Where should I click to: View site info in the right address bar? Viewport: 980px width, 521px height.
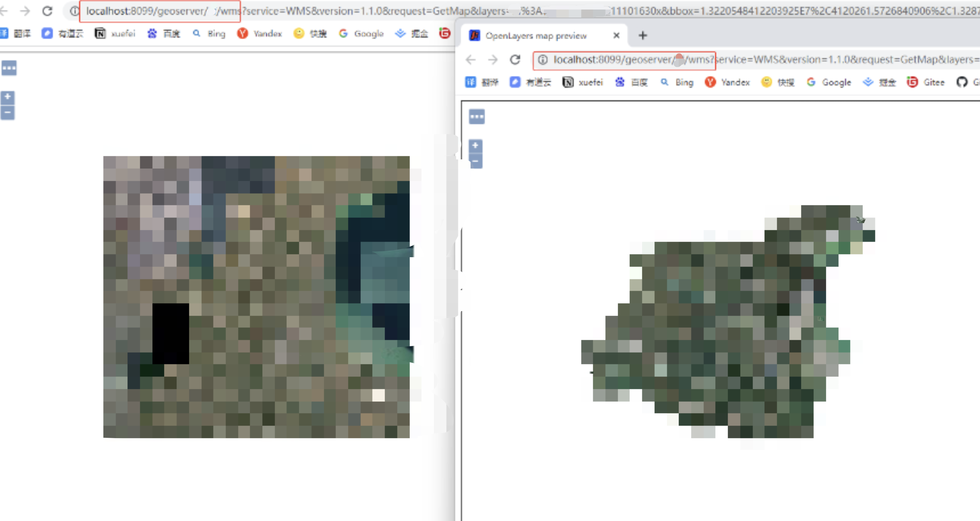[x=543, y=60]
